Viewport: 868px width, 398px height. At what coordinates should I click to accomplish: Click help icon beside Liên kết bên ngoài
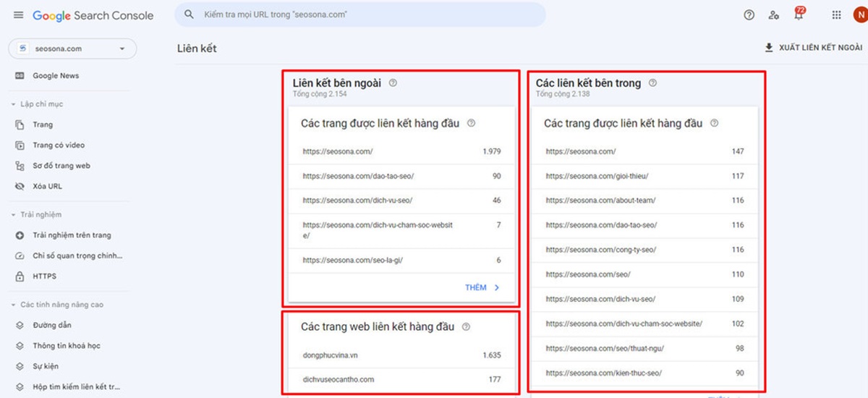pos(393,83)
